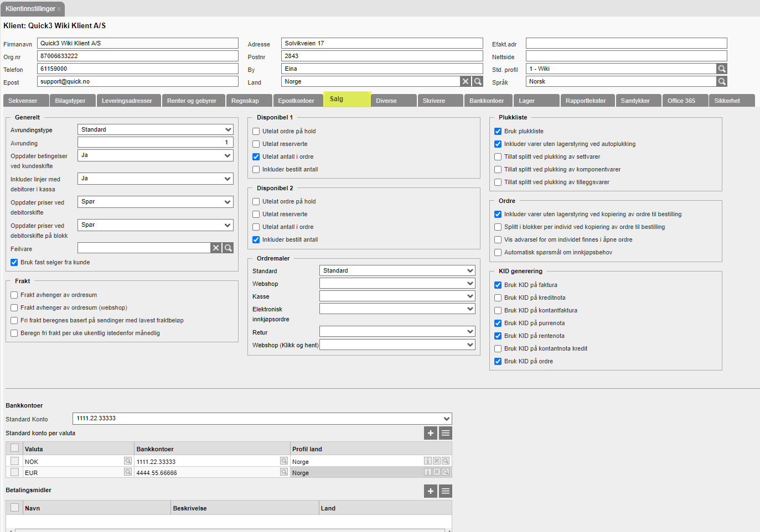Enable Utelat ordre på hold under Disponibel 1

256,131
